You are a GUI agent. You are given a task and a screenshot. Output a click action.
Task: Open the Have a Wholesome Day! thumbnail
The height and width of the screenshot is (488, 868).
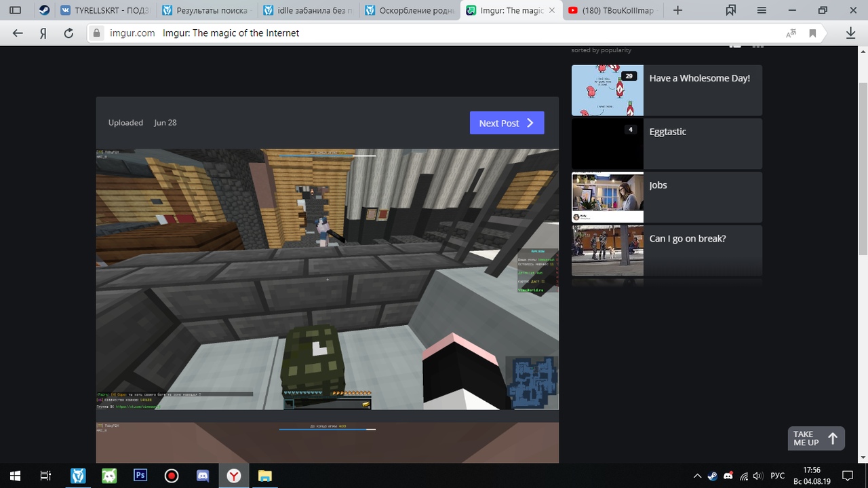[608, 90]
